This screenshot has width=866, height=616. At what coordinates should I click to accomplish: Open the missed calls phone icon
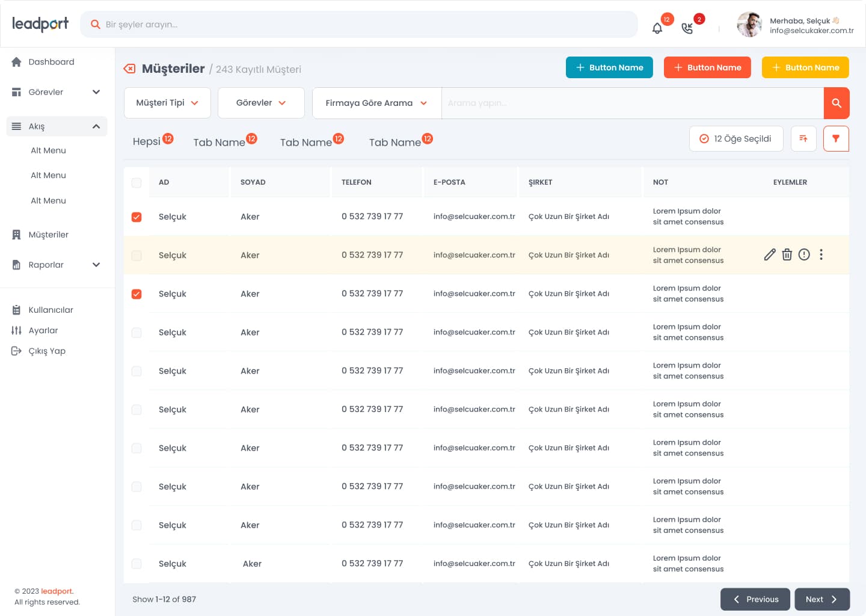(x=687, y=28)
